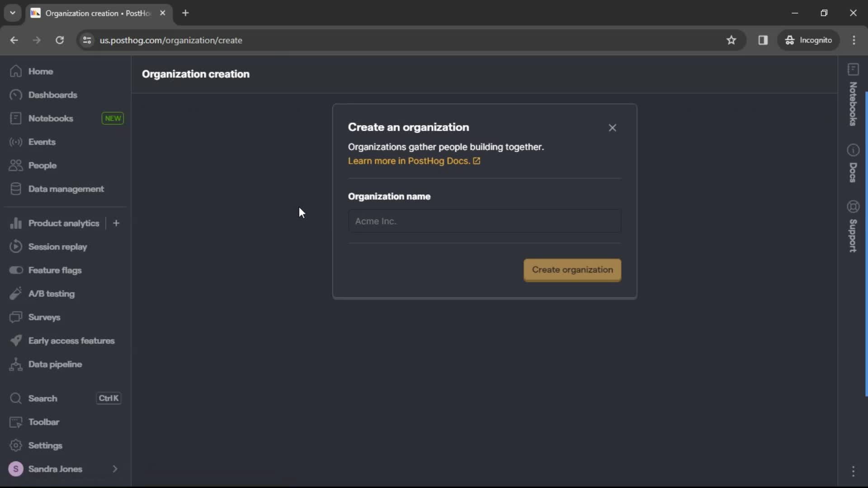Screen dimensions: 868x488
Task: Click Learn more in PostHog Docs link
Action: click(x=414, y=161)
